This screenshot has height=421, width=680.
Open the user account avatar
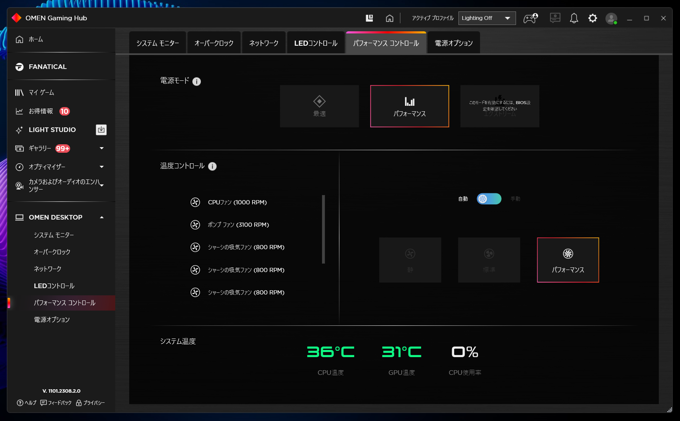[x=611, y=19]
